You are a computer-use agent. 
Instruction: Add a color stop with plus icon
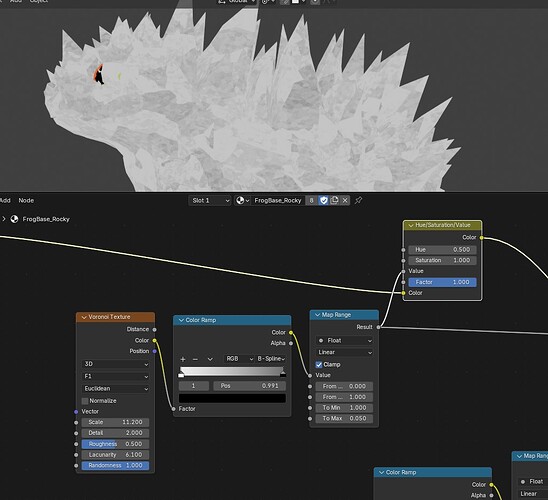(183, 359)
